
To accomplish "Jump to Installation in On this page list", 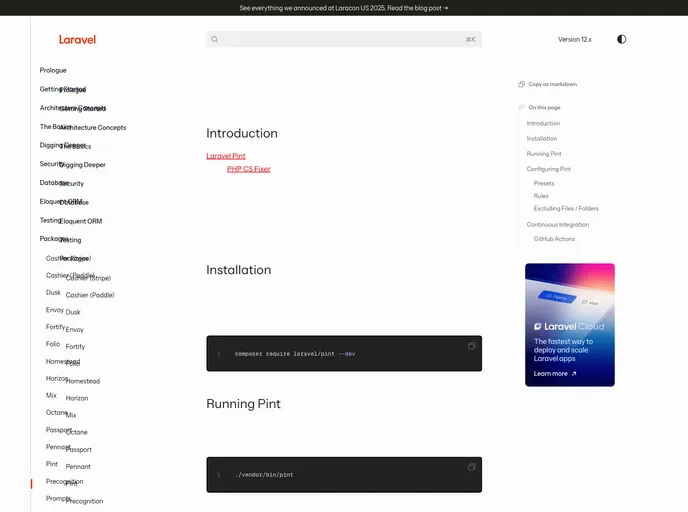I will [541, 139].
